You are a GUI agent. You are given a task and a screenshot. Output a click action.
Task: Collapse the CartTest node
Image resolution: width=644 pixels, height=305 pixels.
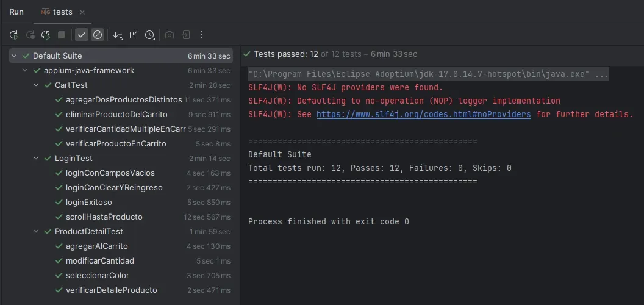(x=37, y=85)
